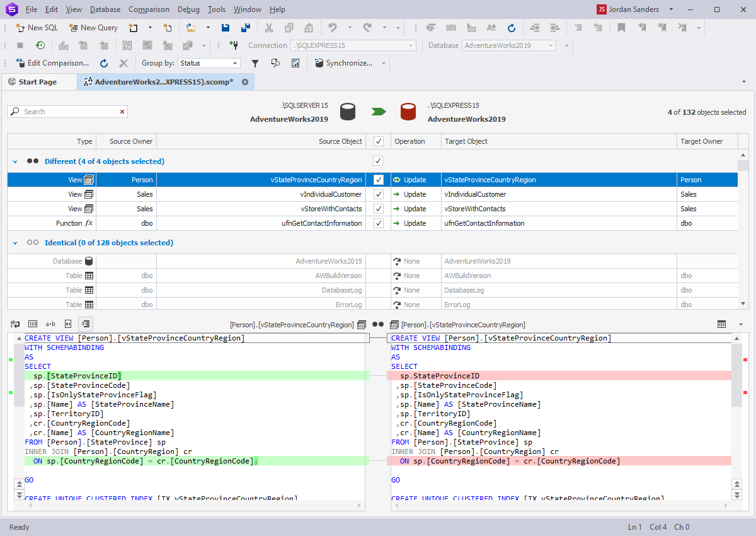Open the Debug menu

click(x=188, y=9)
